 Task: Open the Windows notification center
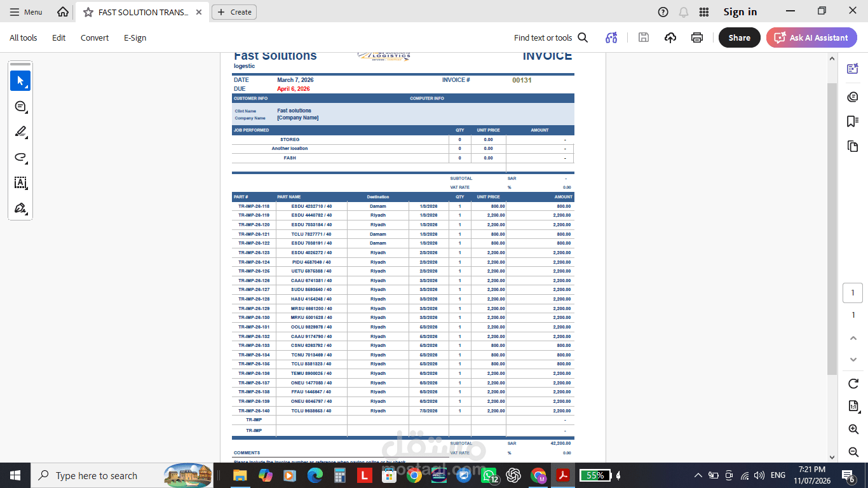tap(848, 475)
